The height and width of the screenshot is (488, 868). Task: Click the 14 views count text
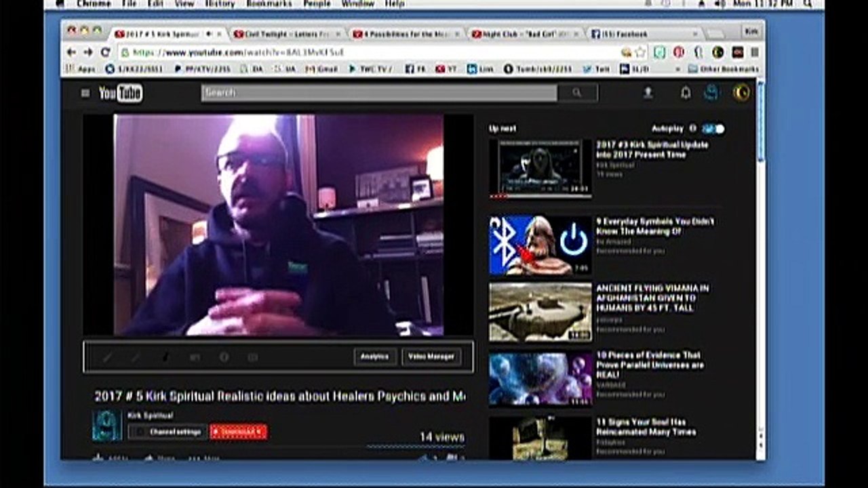click(x=442, y=437)
